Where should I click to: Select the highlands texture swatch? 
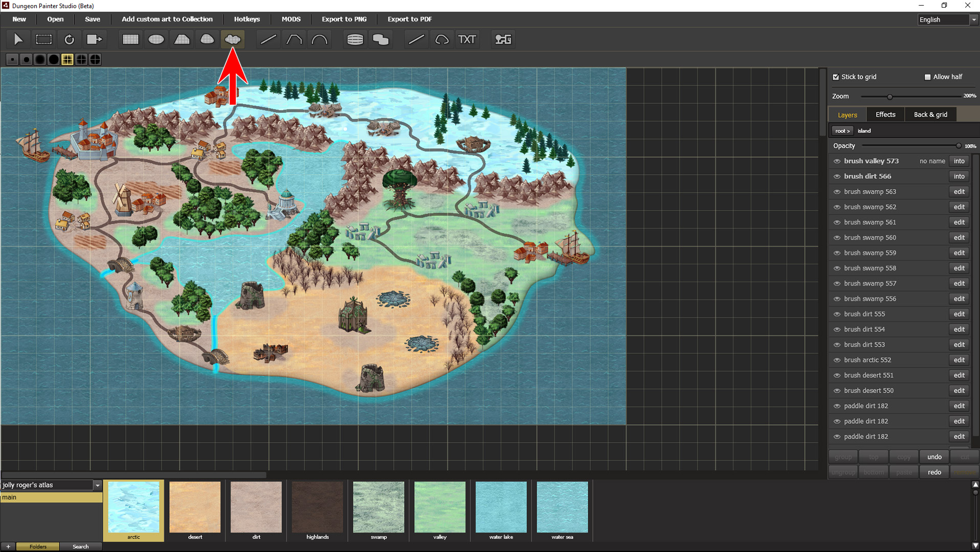click(x=318, y=511)
